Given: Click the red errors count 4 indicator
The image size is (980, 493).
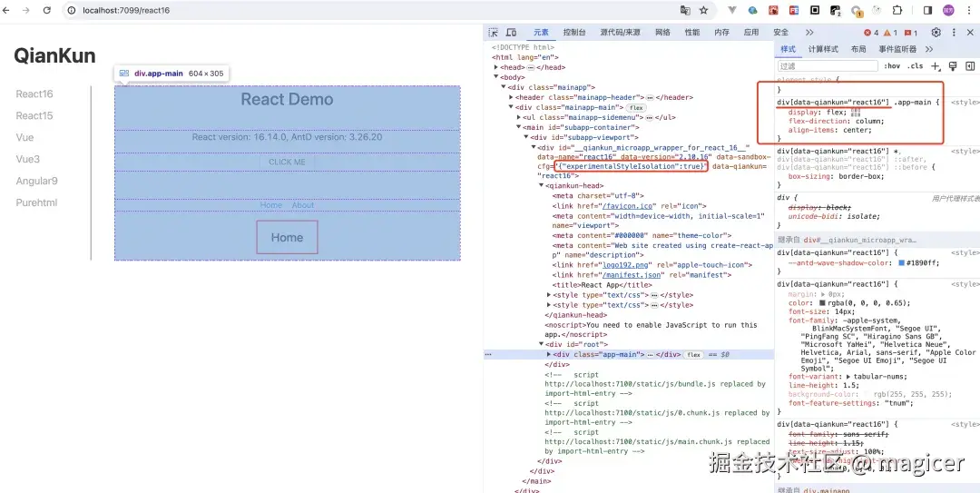Looking at the screenshot, I should tap(871, 33).
